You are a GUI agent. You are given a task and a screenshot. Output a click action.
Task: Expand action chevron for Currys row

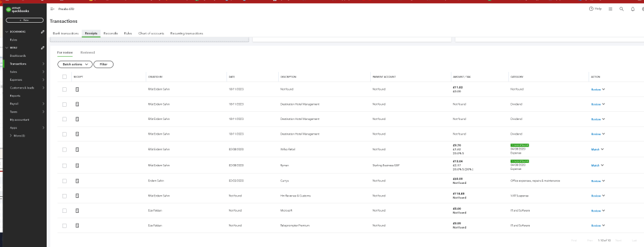coord(604,181)
